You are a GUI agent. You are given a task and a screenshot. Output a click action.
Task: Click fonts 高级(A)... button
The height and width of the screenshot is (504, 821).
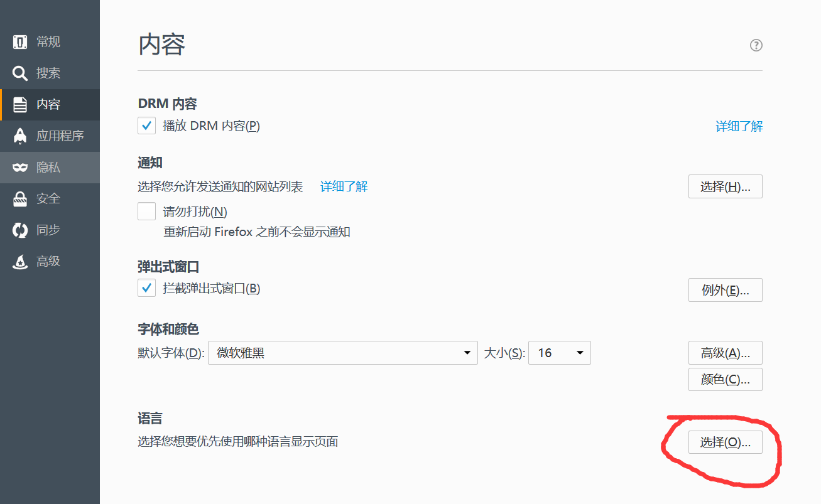726,353
